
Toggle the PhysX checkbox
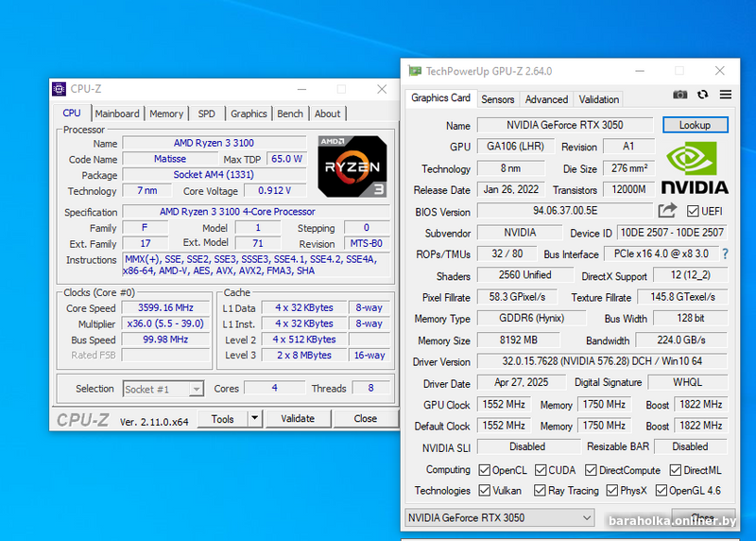611,490
